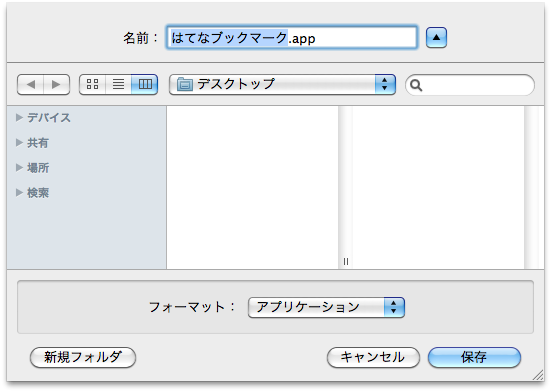
Task: Click the search field
Action: click(x=470, y=85)
